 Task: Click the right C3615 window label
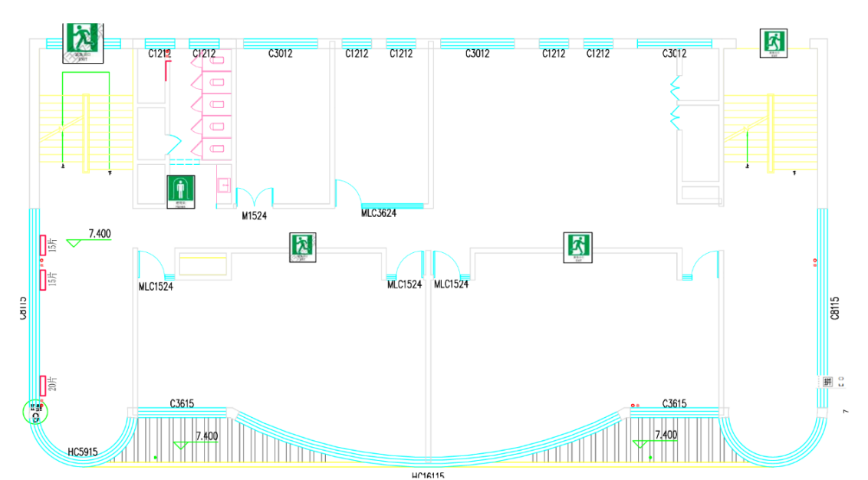coord(674,403)
